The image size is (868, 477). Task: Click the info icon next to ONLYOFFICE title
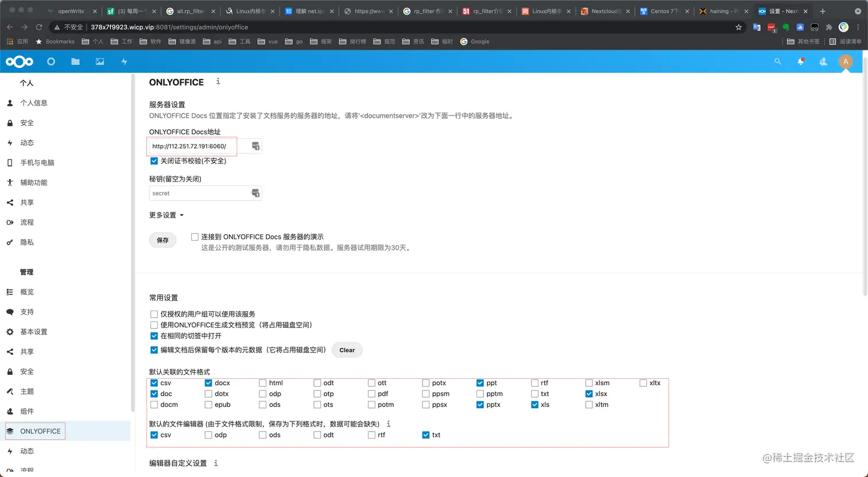pos(218,82)
